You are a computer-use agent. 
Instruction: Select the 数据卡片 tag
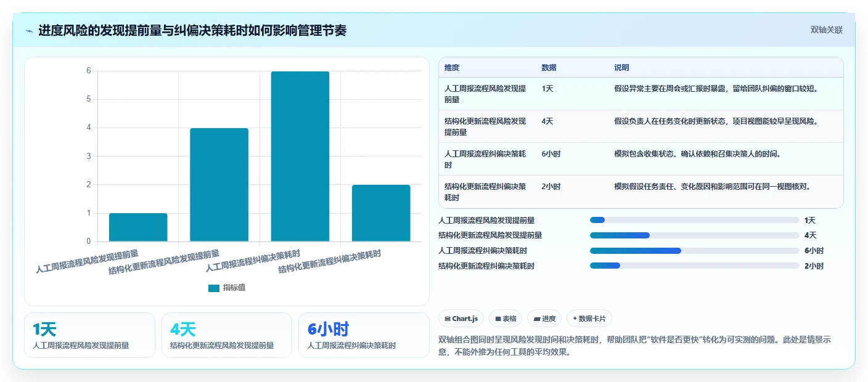click(x=589, y=319)
